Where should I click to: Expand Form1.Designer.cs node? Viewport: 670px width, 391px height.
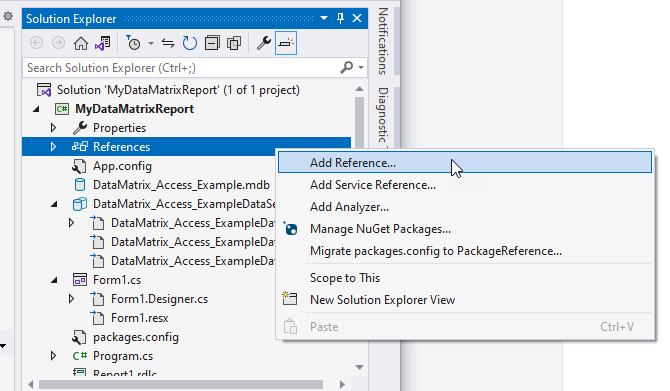[71, 299]
